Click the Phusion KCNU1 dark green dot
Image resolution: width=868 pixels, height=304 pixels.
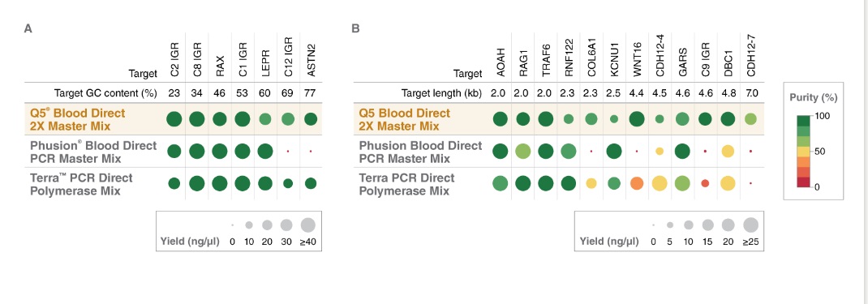pyautogui.click(x=614, y=151)
